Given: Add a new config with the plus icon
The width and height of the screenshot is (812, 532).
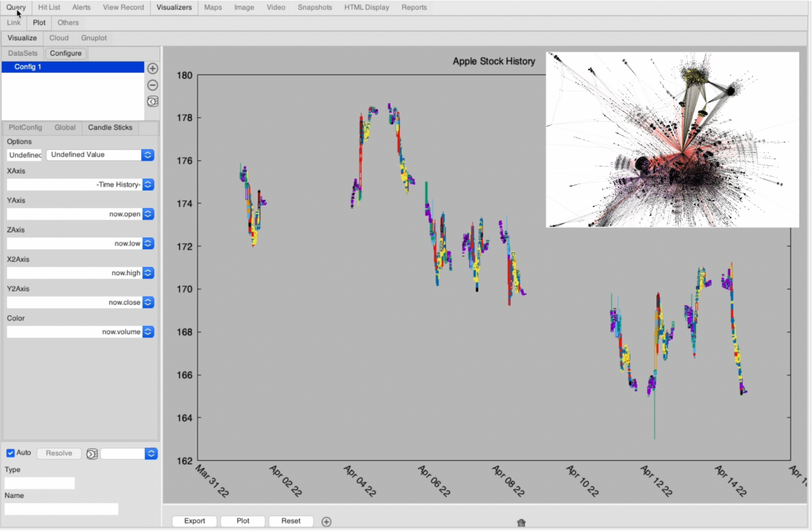Looking at the screenshot, I should coord(152,68).
